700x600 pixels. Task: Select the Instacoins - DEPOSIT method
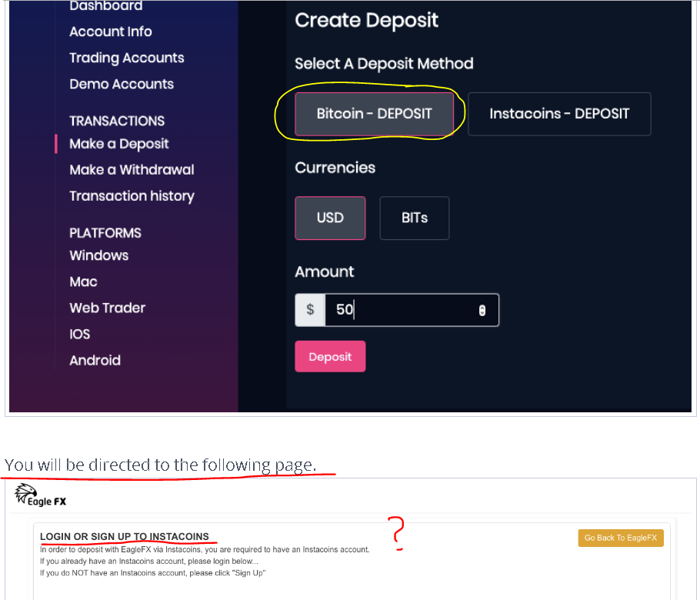pos(559,114)
